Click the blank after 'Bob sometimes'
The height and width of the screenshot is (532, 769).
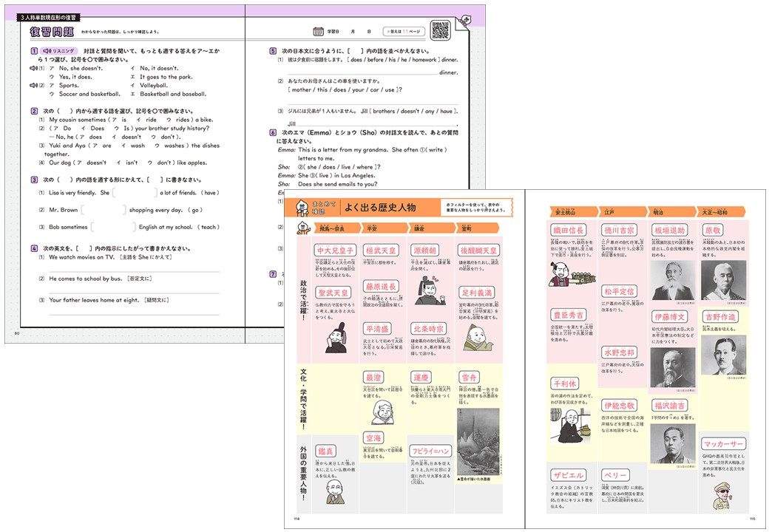tap(113, 227)
